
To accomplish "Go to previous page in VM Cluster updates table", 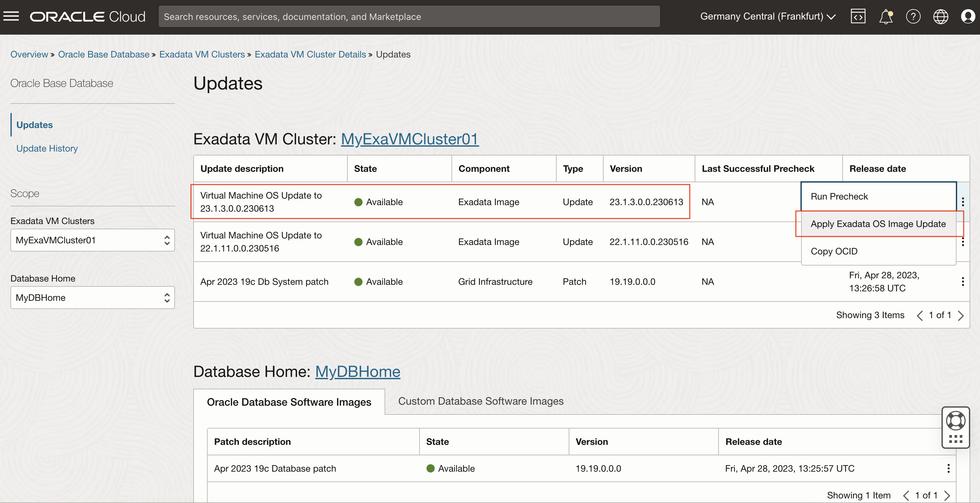I will [x=920, y=316].
